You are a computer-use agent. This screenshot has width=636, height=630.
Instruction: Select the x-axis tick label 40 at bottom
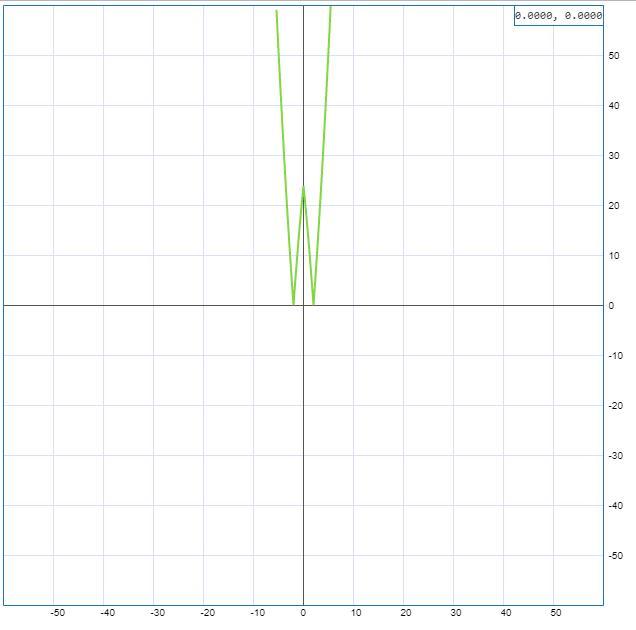point(506,613)
